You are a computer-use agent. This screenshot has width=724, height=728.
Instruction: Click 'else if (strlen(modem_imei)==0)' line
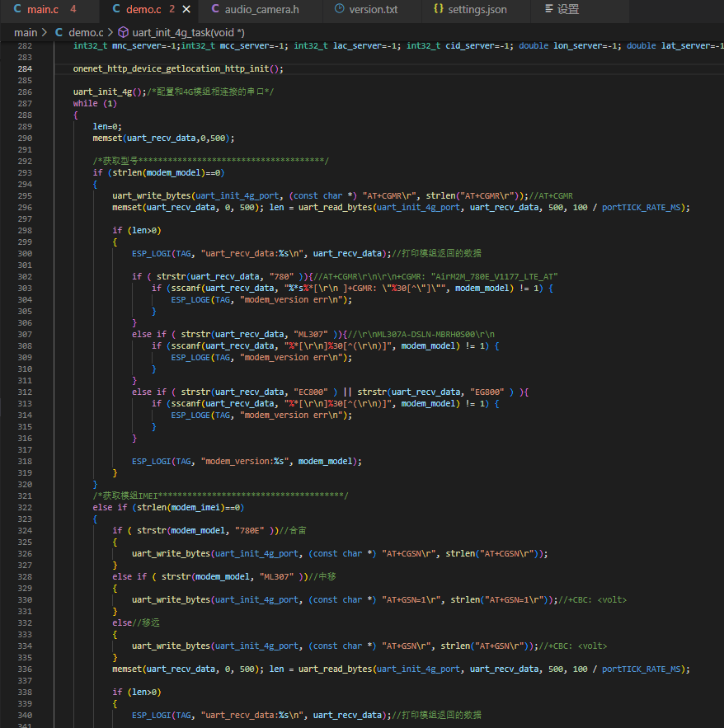click(x=168, y=508)
